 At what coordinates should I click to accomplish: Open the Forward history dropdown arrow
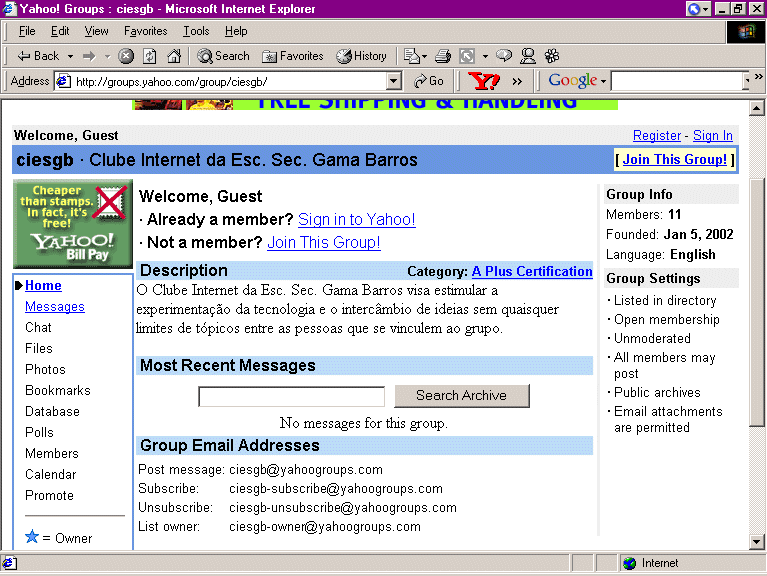tap(108, 57)
